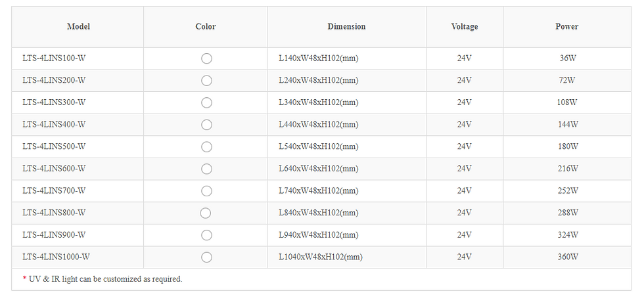Click the Power column header
The width and height of the screenshot is (644, 302).
pos(566,27)
